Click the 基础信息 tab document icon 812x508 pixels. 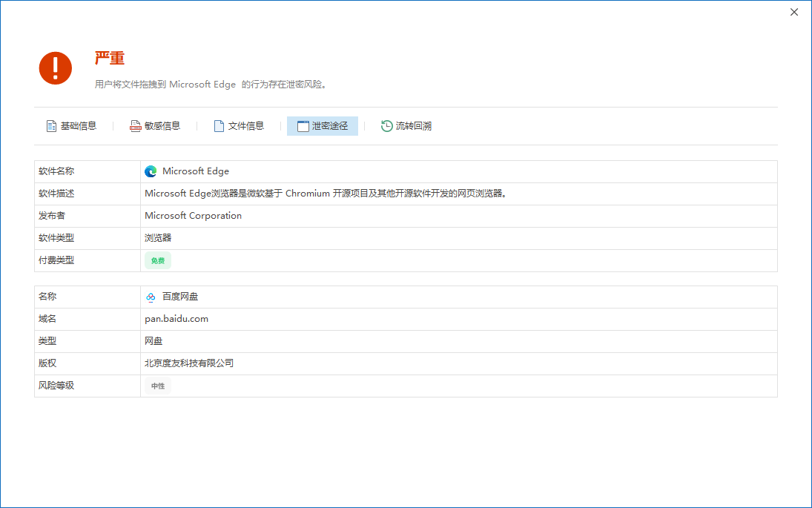click(x=51, y=126)
